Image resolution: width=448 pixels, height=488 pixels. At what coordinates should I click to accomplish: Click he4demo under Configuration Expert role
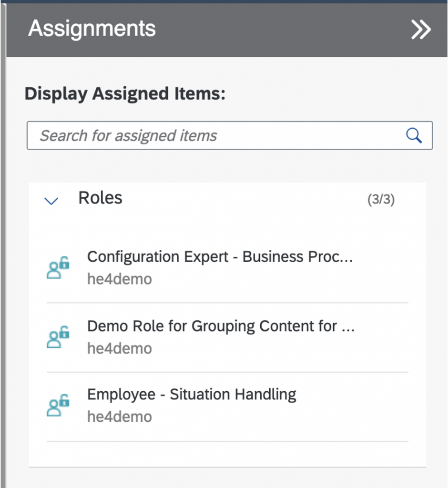click(120, 279)
